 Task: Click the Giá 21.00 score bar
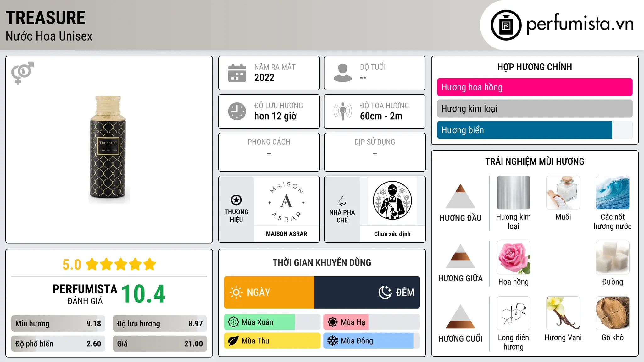pyautogui.click(x=160, y=343)
